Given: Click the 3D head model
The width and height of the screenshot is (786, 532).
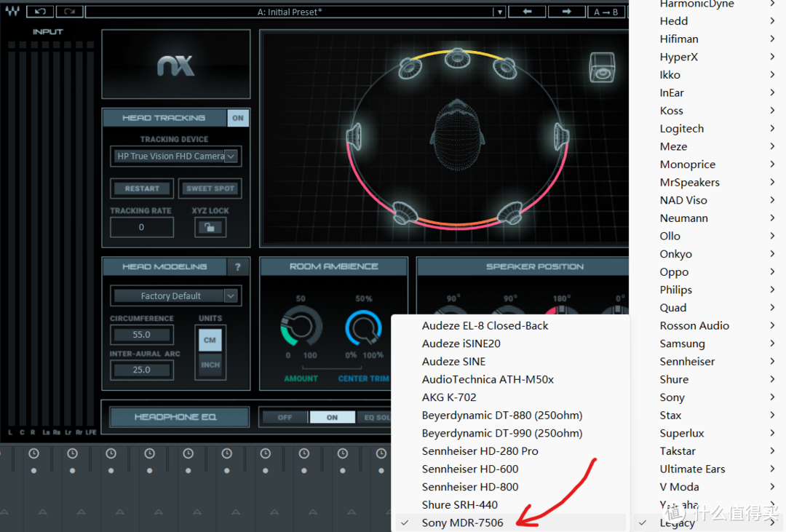Looking at the screenshot, I should tap(457, 135).
